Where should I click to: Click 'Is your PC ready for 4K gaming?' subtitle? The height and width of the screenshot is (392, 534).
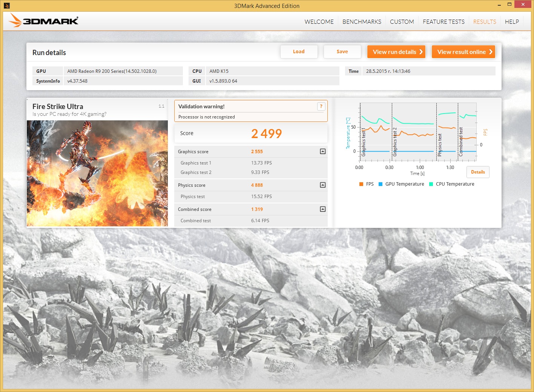(x=69, y=114)
